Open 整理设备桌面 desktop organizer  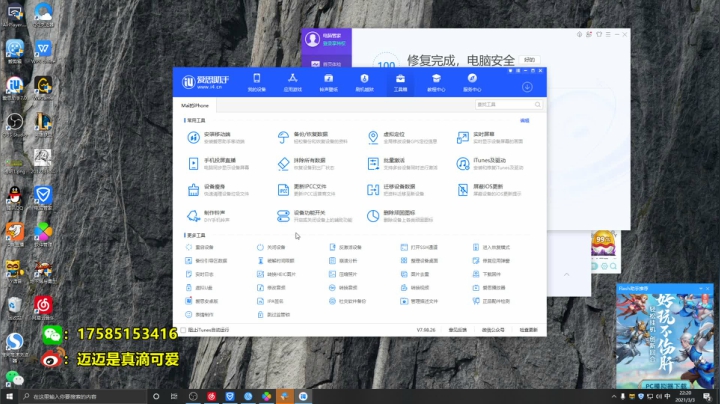coord(419,260)
